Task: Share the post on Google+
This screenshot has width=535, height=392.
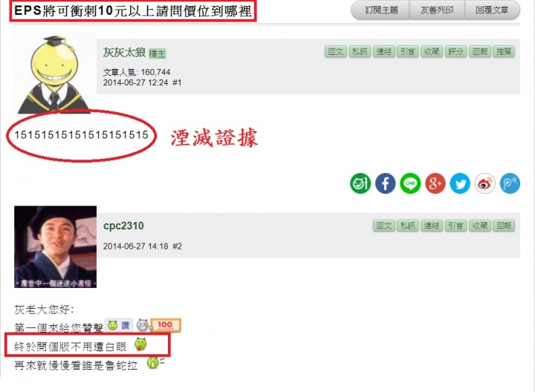Action: 435,183
